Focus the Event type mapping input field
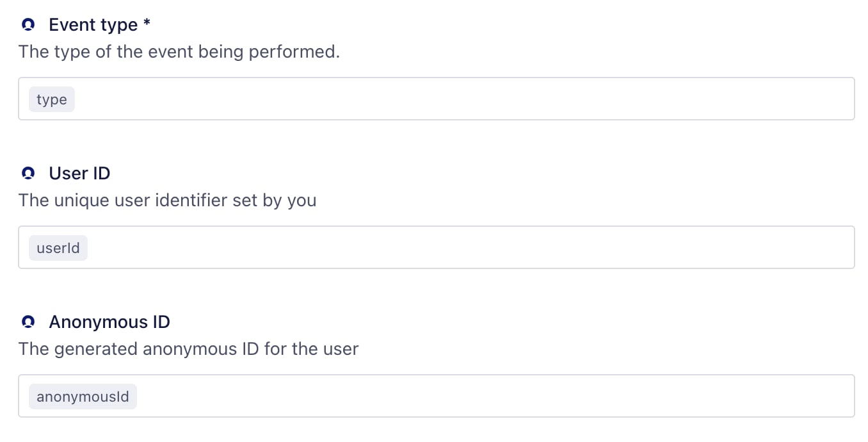Image resolution: width=868 pixels, height=442 pixels. click(437, 99)
